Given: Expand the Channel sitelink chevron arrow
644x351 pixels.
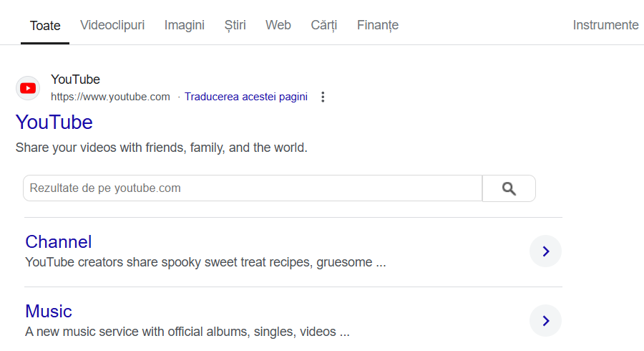Looking at the screenshot, I should point(545,251).
